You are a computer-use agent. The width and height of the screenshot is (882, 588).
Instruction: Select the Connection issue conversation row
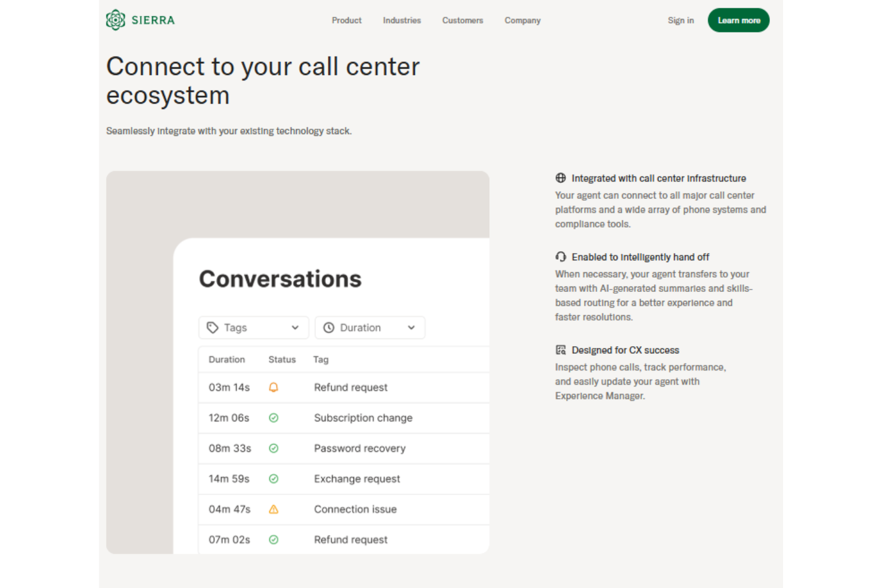pyautogui.click(x=355, y=509)
